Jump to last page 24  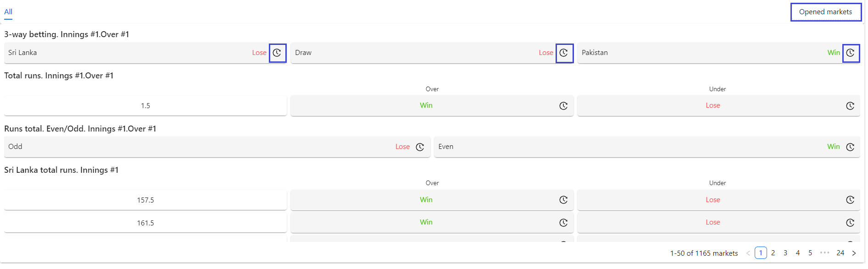click(x=840, y=253)
